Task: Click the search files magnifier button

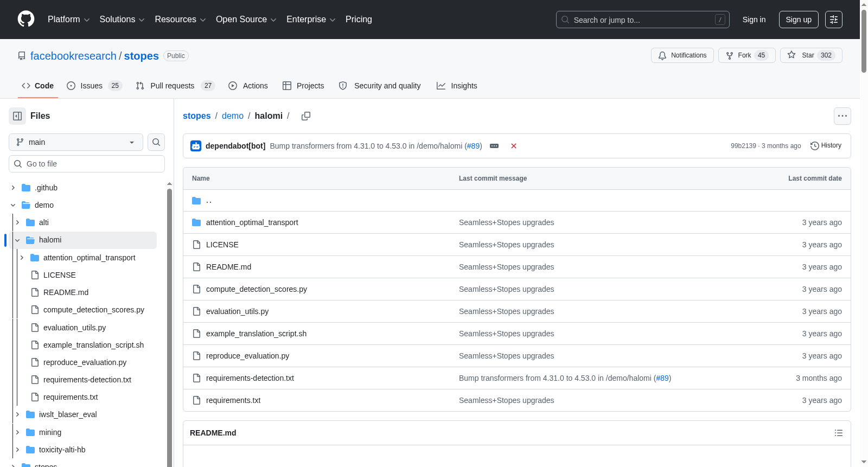Action: point(156,142)
